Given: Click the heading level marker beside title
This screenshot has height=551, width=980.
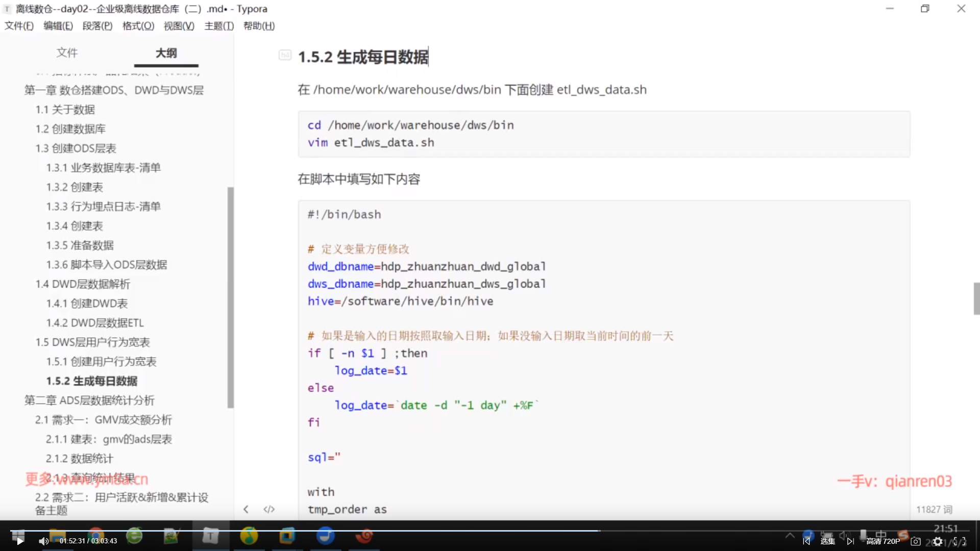Looking at the screenshot, I should pyautogui.click(x=285, y=55).
